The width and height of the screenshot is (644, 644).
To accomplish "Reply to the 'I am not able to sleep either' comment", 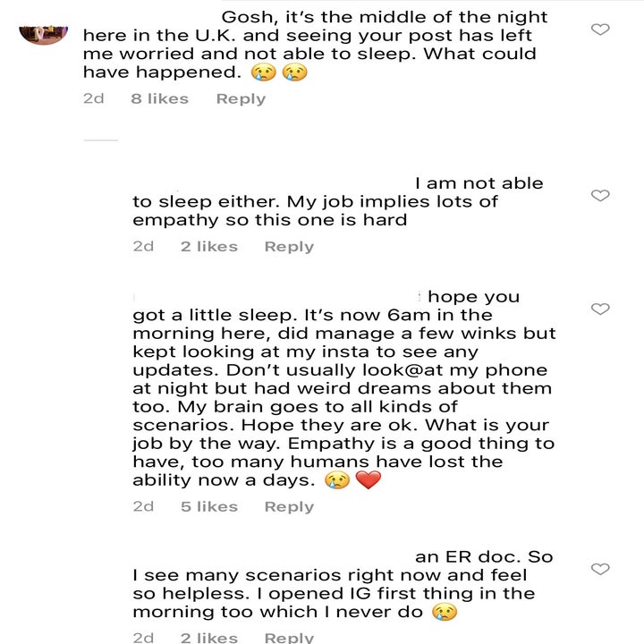I will 289,246.
